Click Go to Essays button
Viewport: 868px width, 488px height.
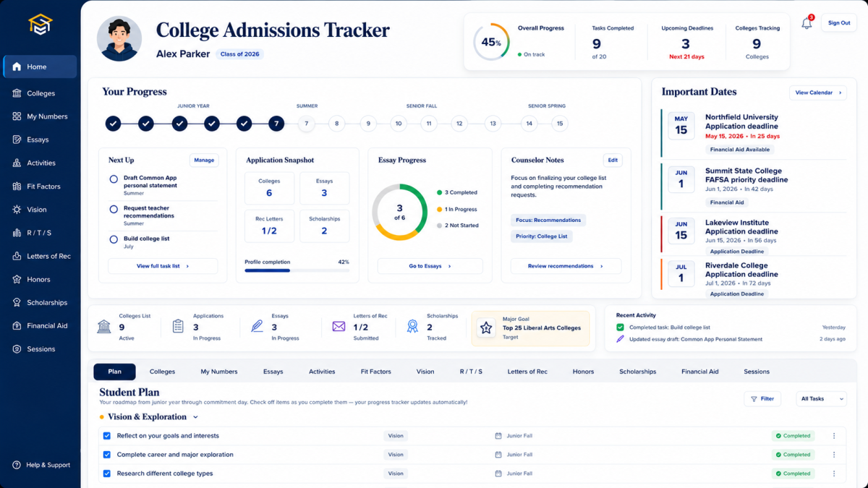coord(430,266)
